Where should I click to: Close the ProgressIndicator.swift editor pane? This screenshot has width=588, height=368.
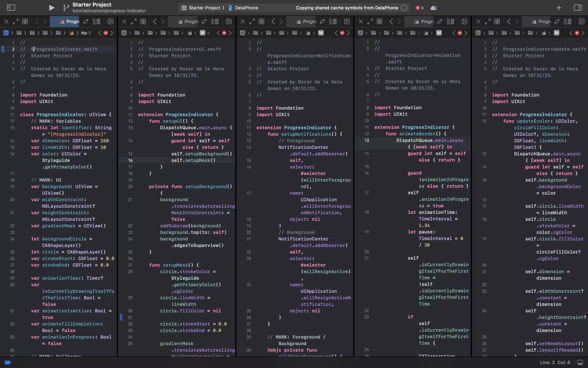click(x=6, y=21)
